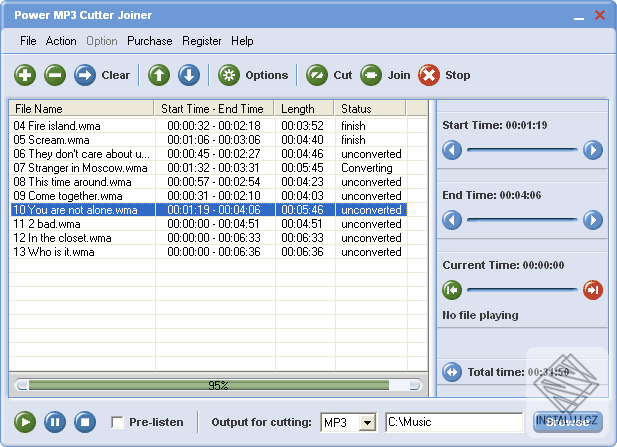Select row 11 2 bad.wma

[x=209, y=224]
